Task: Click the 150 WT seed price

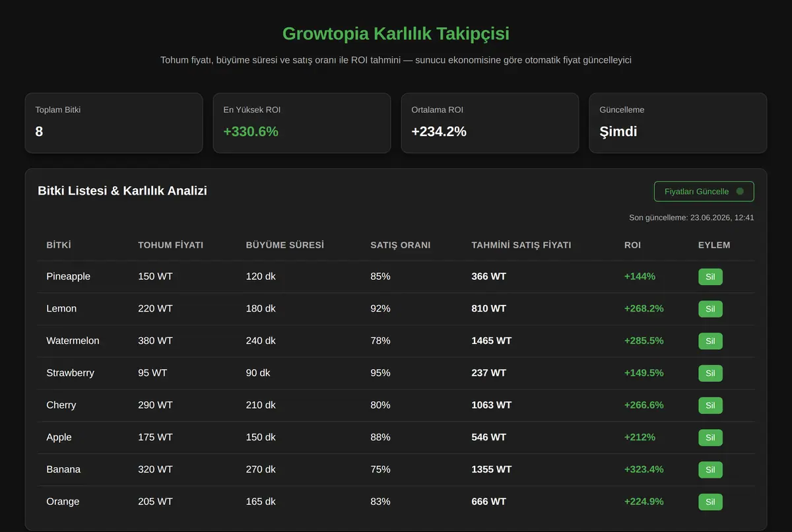Action: coord(155,277)
